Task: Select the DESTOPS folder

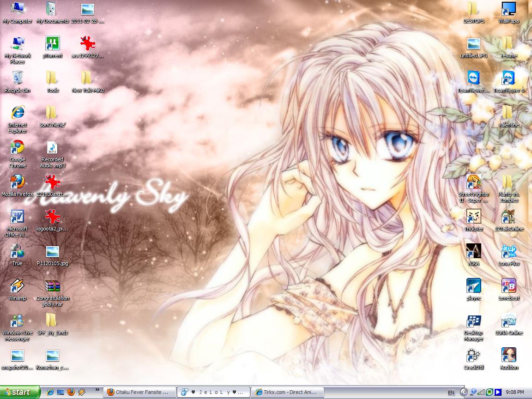Action: pyautogui.click(x=474, y=12)
